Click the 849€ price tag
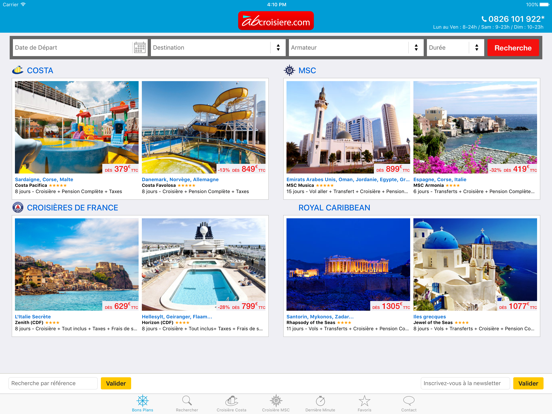 tap(241, 169)
